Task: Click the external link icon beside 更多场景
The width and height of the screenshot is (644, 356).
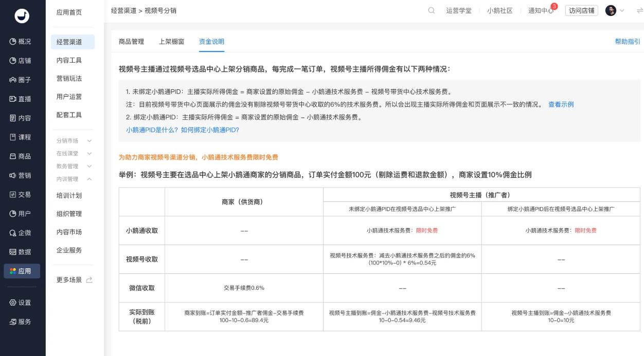Action: tap(90, 280)
